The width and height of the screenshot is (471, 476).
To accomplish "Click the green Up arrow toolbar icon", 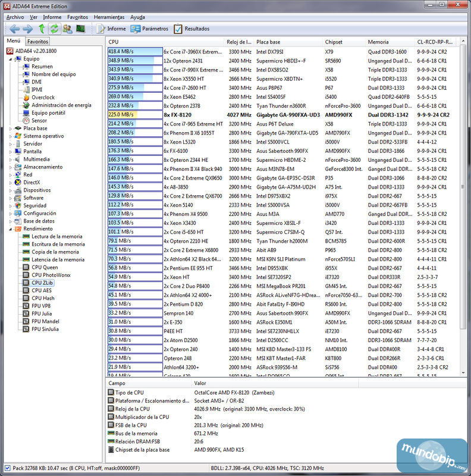I will pos(42,29).
